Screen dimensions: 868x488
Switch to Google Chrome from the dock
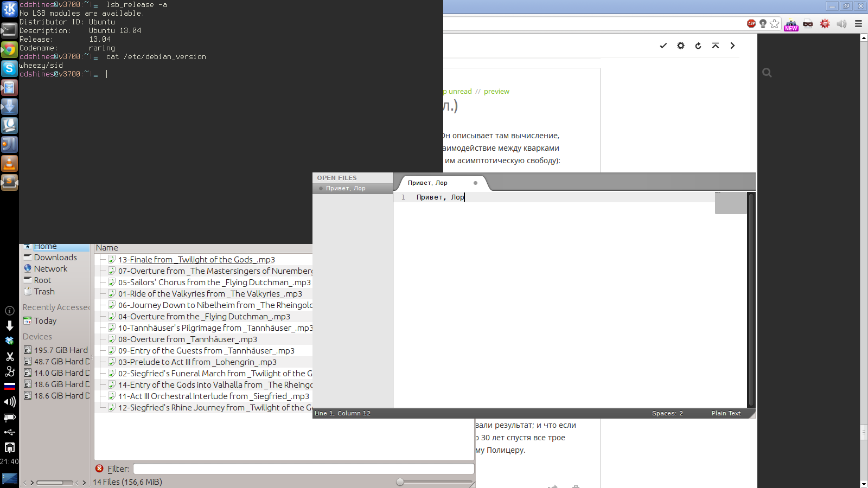point(9,49)
